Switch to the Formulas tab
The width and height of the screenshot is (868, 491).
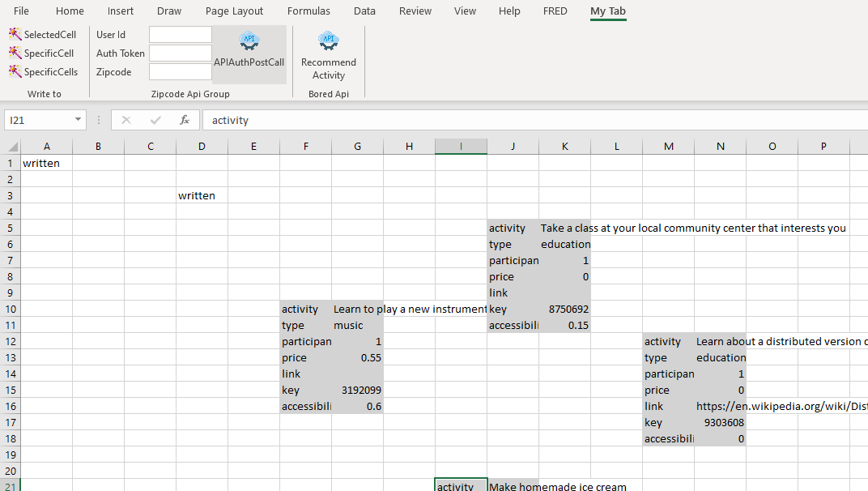[308, 11]
